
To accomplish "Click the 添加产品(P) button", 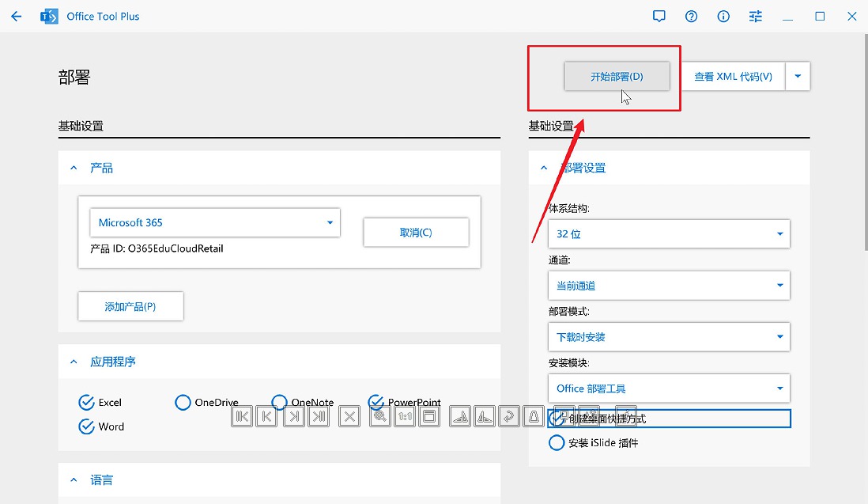I will 130,306.
